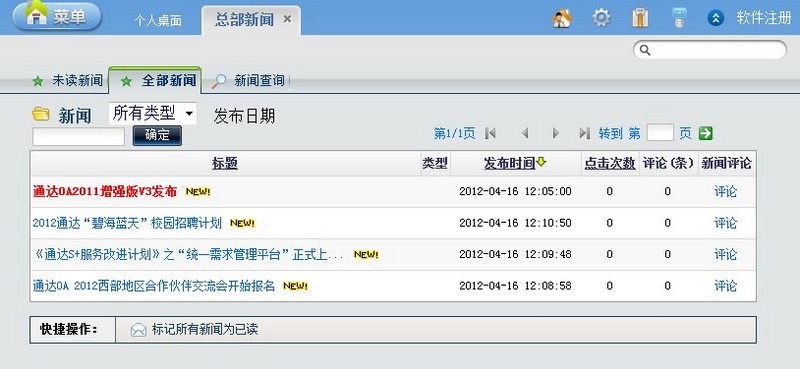Go to next page arrow
800x369 pixels.
tap(556, 134)
